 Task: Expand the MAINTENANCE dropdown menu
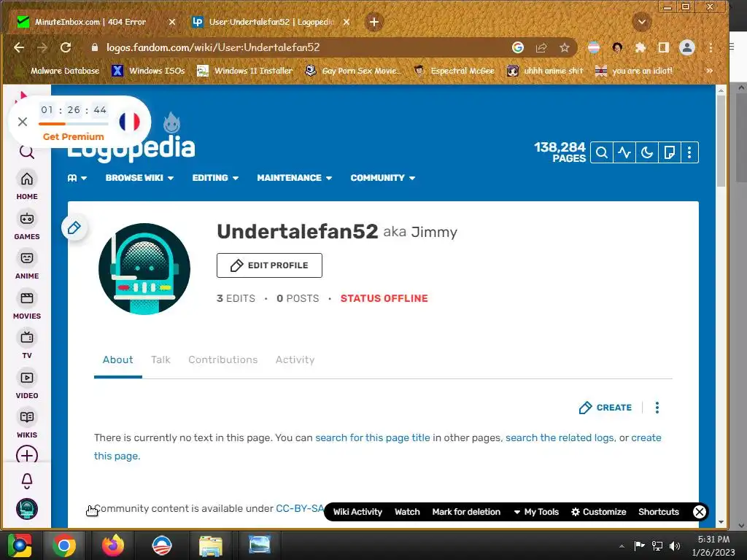[295, 178]
